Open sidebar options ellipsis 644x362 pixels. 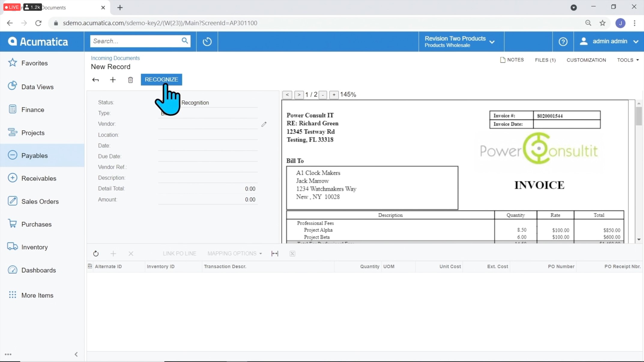click(8, 354)
